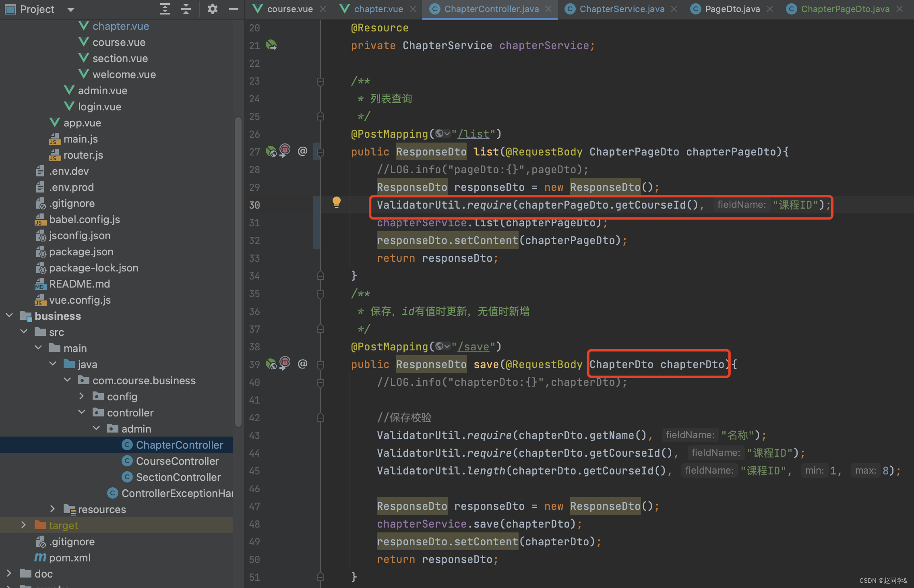Follow the /list URL mapping link

(x=473, y=134)
